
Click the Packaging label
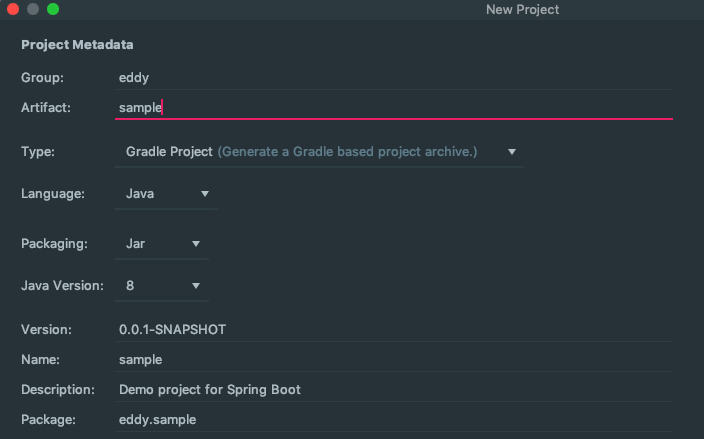pyautogui.click(x=54, y=243)
